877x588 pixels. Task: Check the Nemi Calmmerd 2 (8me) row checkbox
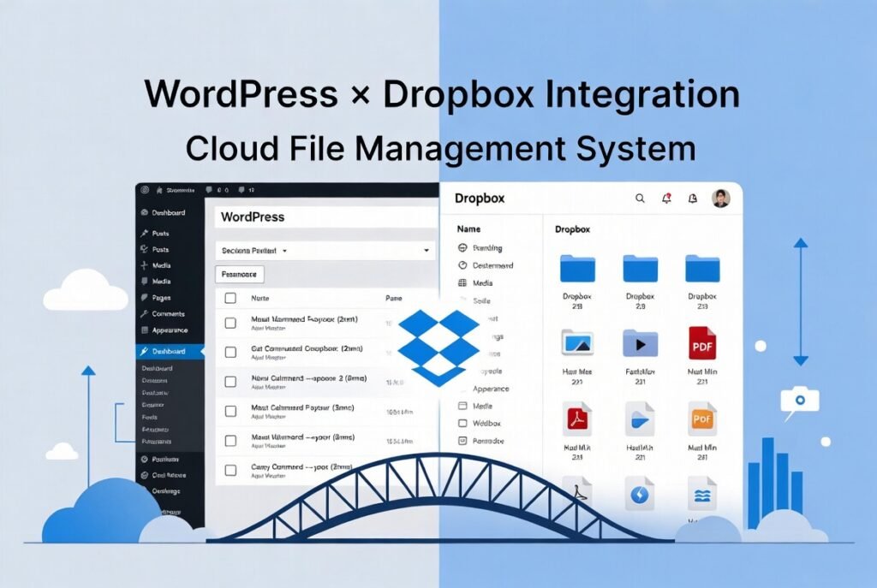coord(230,381)
